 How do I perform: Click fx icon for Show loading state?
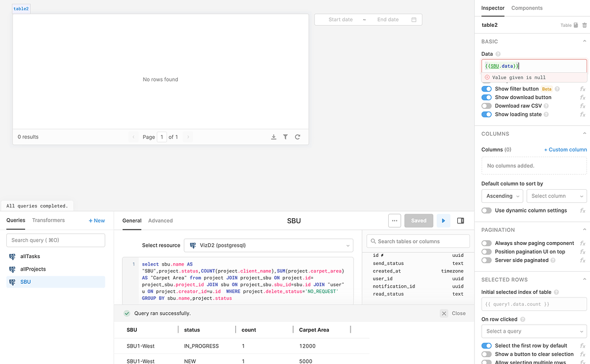tap(583, 114)
